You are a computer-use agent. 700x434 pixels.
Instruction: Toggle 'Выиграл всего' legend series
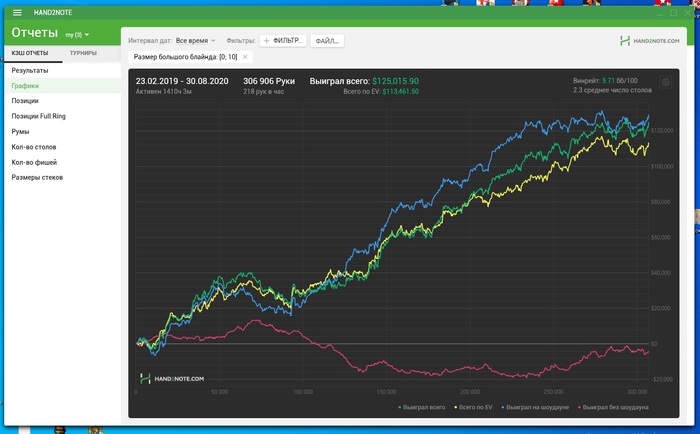(422, 407)
